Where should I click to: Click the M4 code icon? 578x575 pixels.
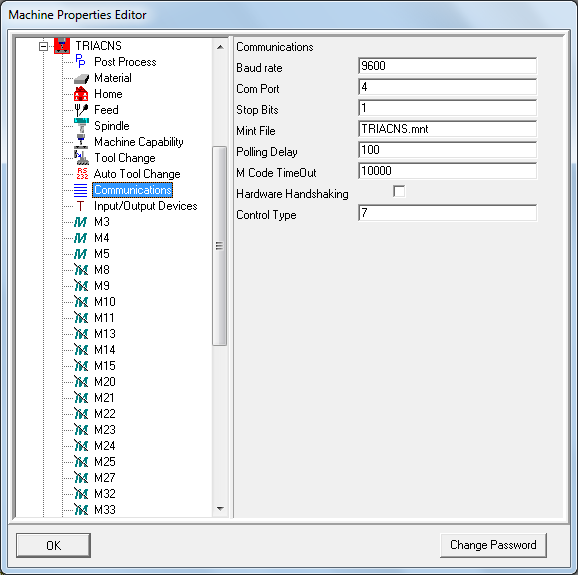click(x=81, y=238)
